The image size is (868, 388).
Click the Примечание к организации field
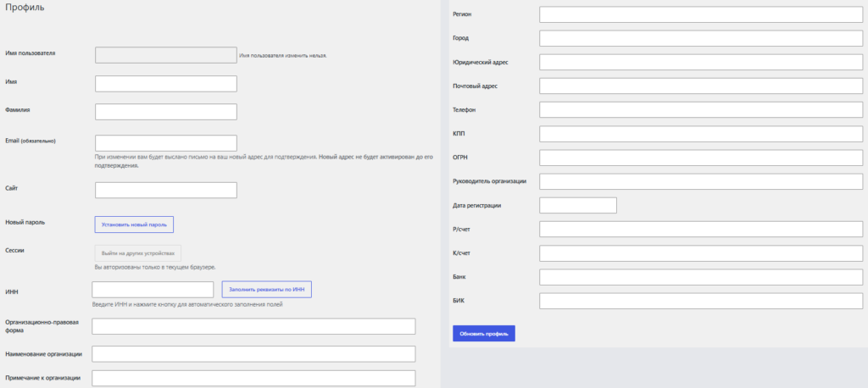(x=253, y=378)
